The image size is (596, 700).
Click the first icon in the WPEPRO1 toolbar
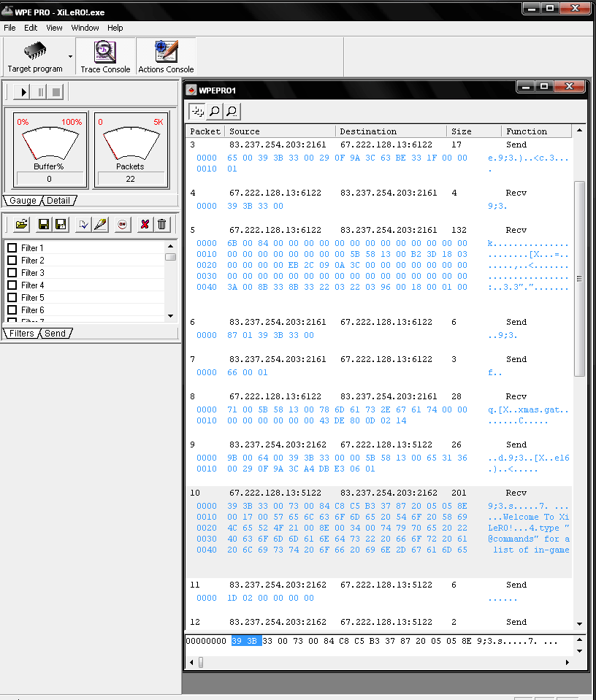pos(197,111)
